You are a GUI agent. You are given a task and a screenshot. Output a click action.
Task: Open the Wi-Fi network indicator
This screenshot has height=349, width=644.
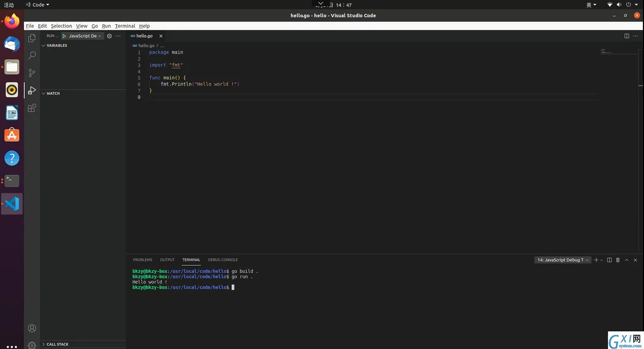[610, 5]
